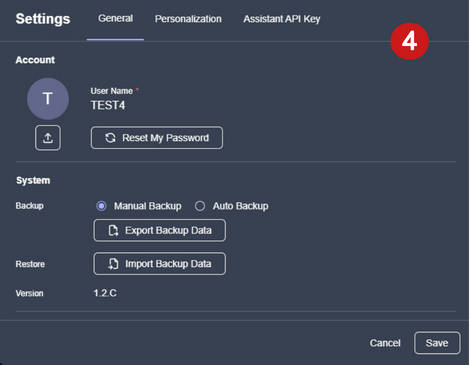
Task: Switch to the Personalization tab
Action: (x=188, y=19)
